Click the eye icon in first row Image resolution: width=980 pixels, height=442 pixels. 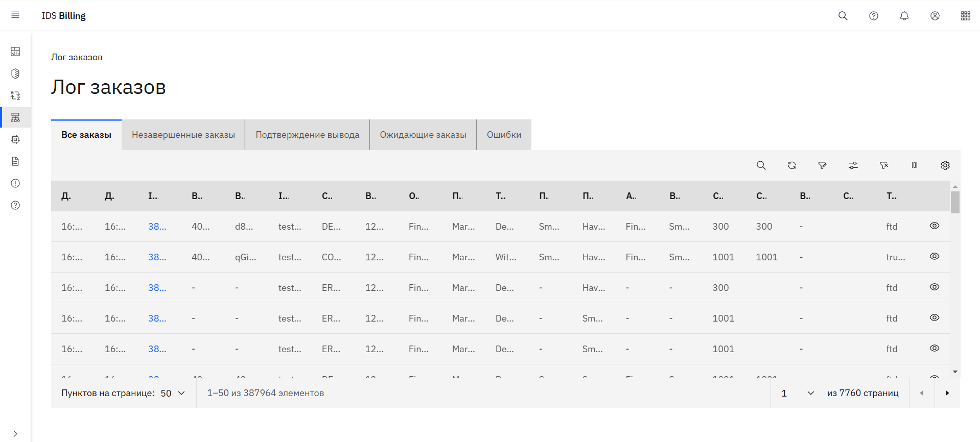tap(934, 226)
